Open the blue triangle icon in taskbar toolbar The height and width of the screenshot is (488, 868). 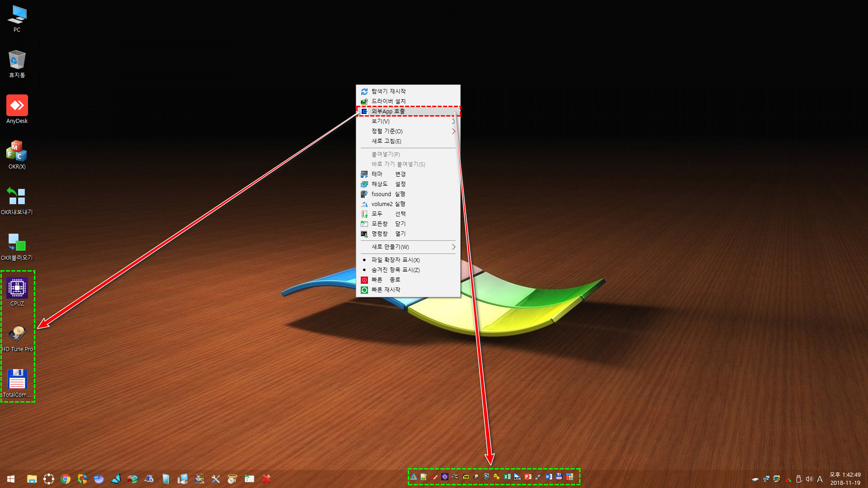click(414, 477)
